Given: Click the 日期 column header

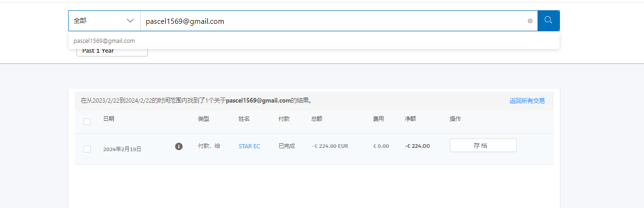Looking at the screenshot, I should click(108, 119).
